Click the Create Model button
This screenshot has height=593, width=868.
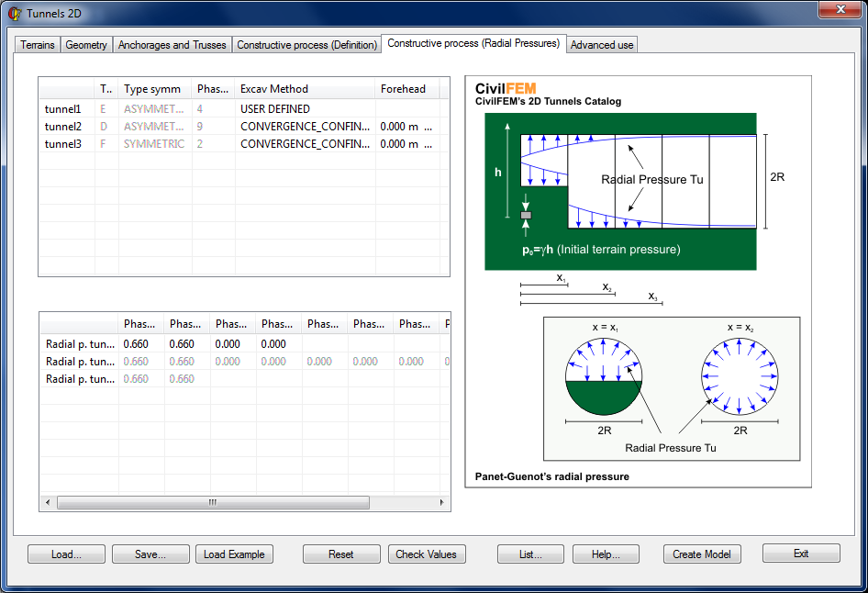(701, 554)
